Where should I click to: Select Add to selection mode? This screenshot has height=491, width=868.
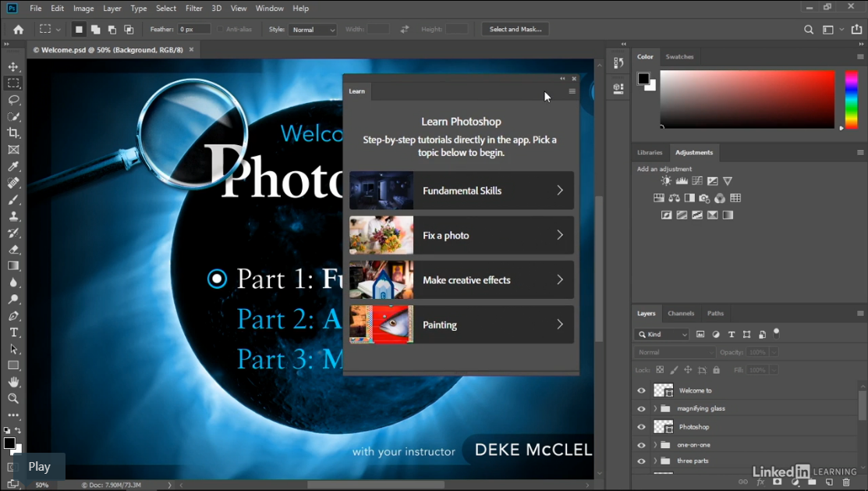pyautogui.click(x=95, y=30)
